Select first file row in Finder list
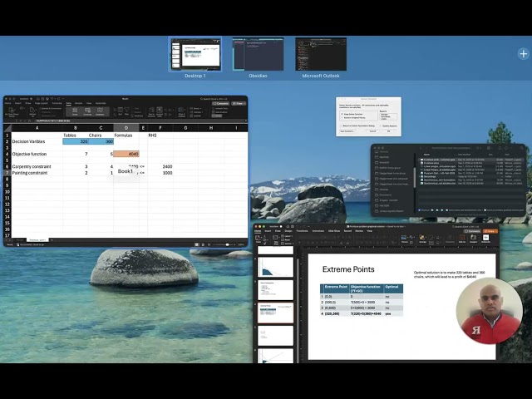This screenshot has width=532, height=399. 471,160
